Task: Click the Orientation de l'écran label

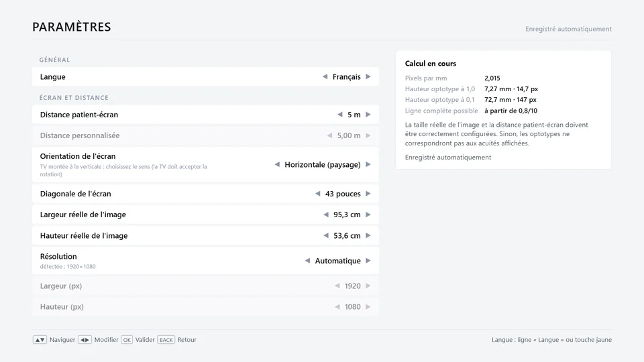Action: pos(78,156)
